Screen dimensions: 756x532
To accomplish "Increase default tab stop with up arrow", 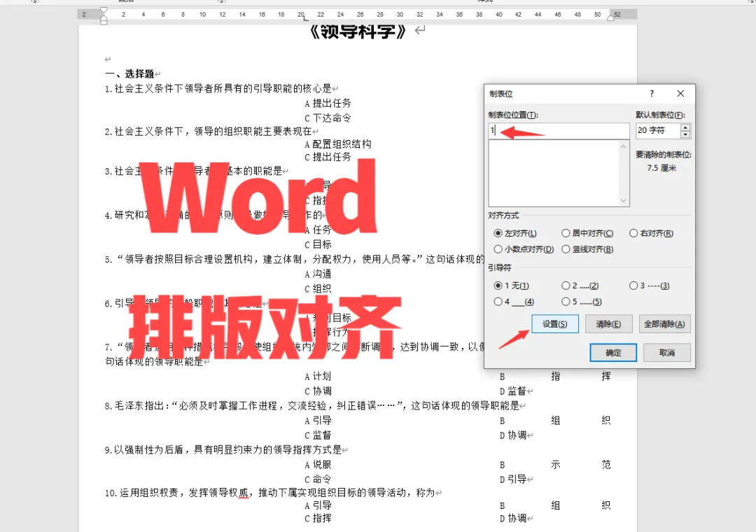I will (x=685, y=127).
